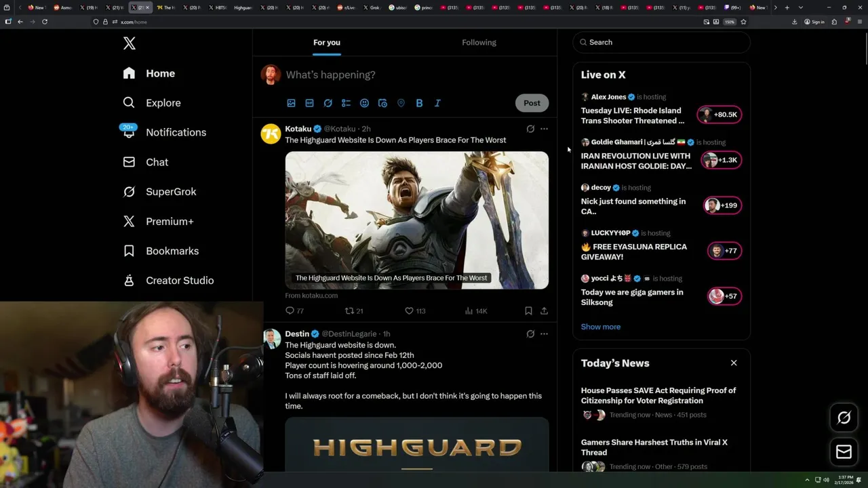868x488 pixels.
Task: Show hidden system tray icons chevron
Action: point(807,480)
